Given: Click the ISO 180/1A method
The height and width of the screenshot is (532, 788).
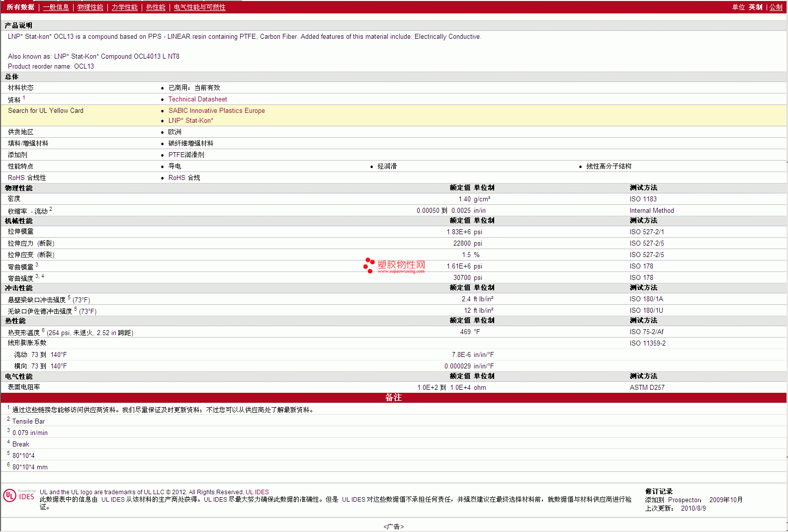Looking at the screenshot, I should [x=646, y=299].
